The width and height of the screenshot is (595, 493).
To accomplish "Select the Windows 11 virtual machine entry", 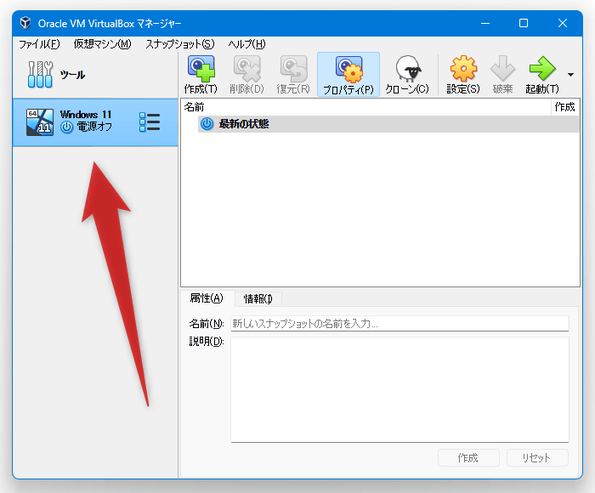I will click(95, 122).
